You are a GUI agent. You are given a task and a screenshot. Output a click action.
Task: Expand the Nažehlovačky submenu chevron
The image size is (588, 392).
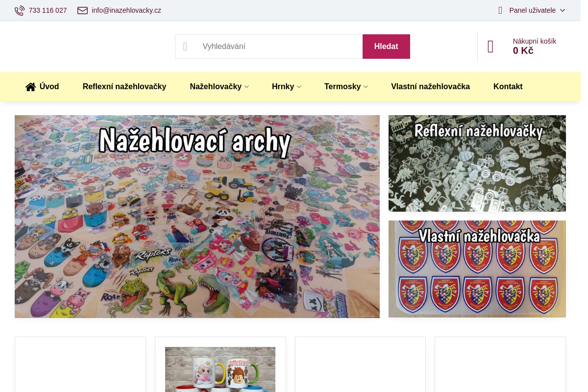(x=246, y=87)
